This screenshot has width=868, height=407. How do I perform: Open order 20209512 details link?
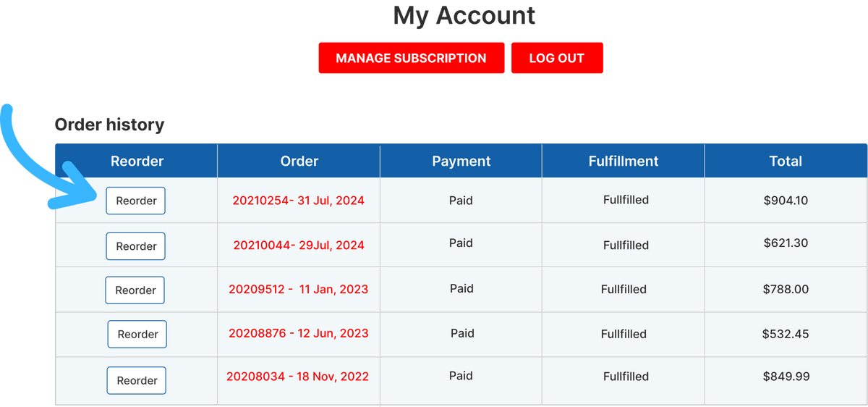[x=298, y=289]
